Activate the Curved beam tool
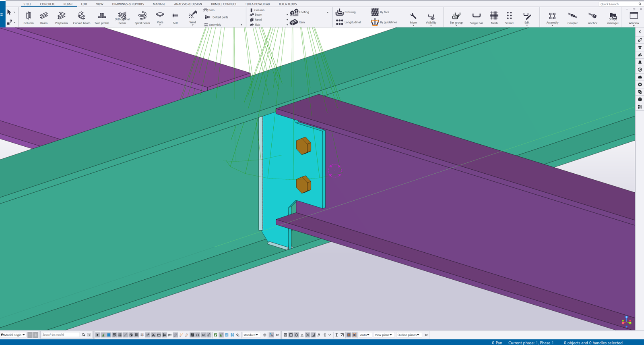 coord(82,18)
